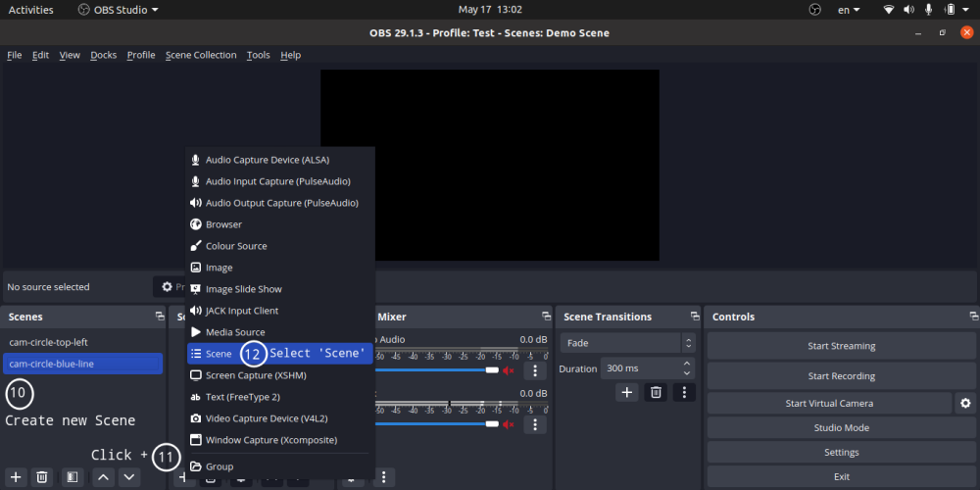
Task: Open volume indicator in top bar
Action: [x=908, y=10]
